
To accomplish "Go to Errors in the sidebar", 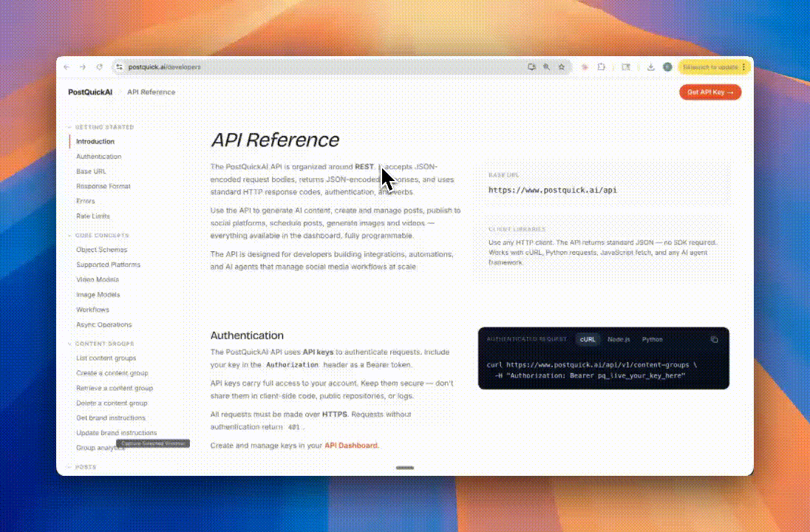I will [x=85, y=202].
